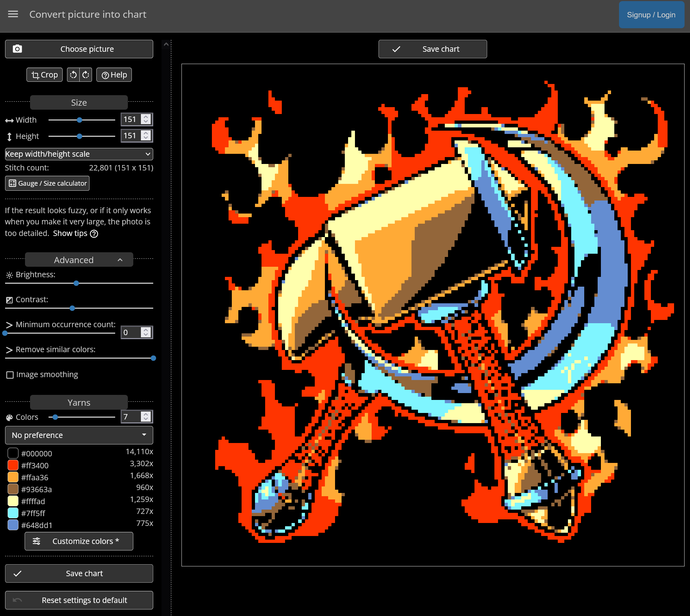The image size is (690, 616).
Task: Click the #000000 black color swatch
Action: [13, 453]
